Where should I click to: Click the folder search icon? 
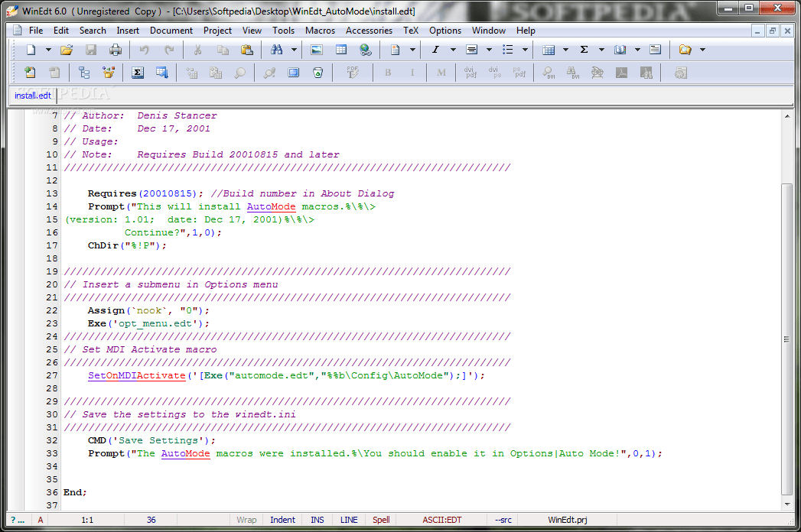point(685,50)
